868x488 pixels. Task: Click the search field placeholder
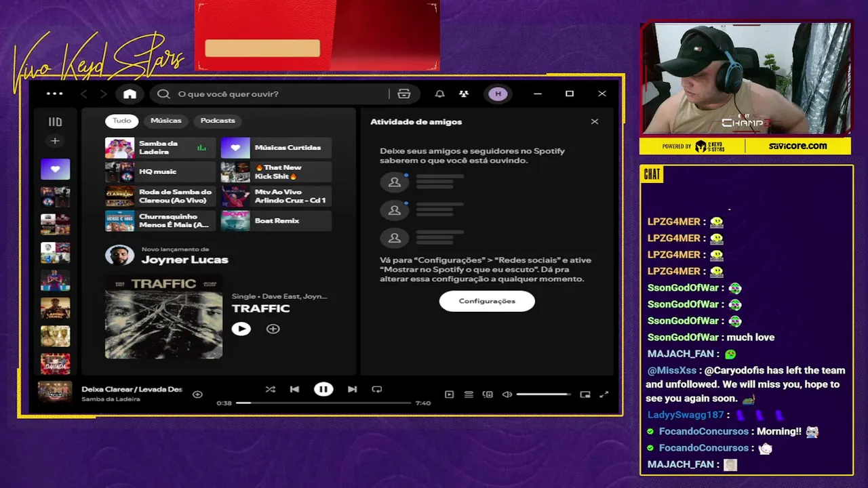[228, 94]
